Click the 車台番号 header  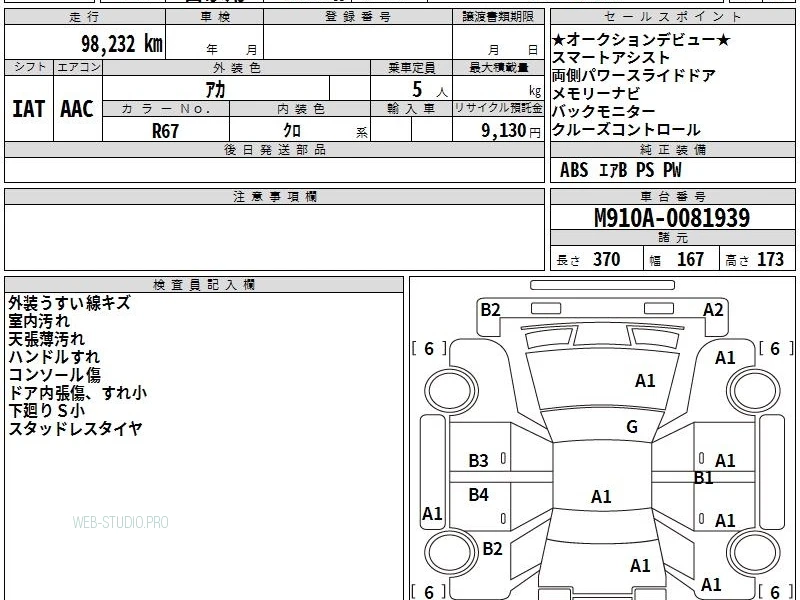tap(673, 197)
